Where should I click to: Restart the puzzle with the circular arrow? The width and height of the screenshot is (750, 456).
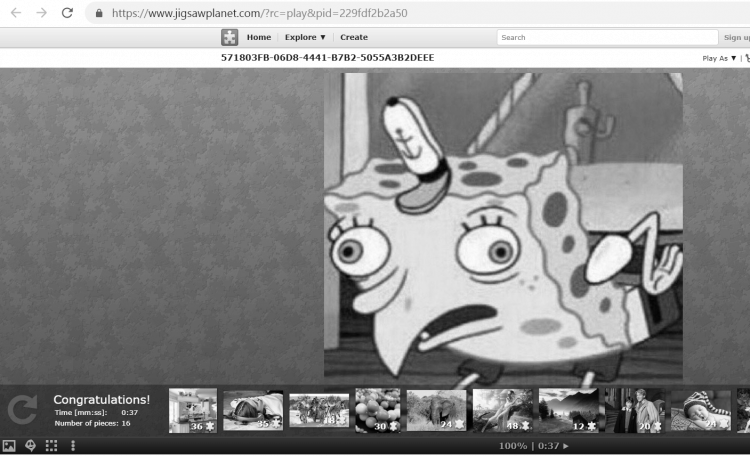22,410
